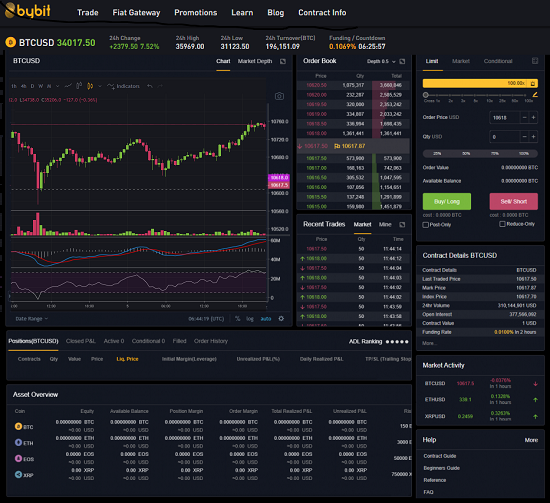The image size is (550, 503).
Task: Take a chart snapshot with camera icon
Action: click(279, 96)
